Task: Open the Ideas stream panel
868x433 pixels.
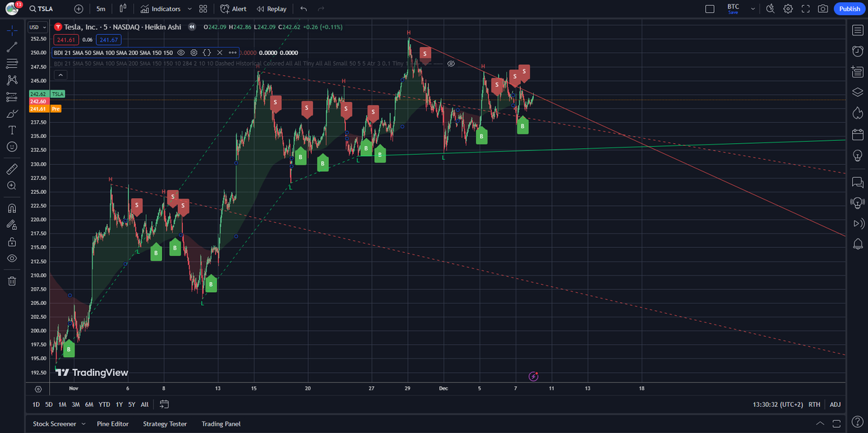Action: (x=858, y=202)
